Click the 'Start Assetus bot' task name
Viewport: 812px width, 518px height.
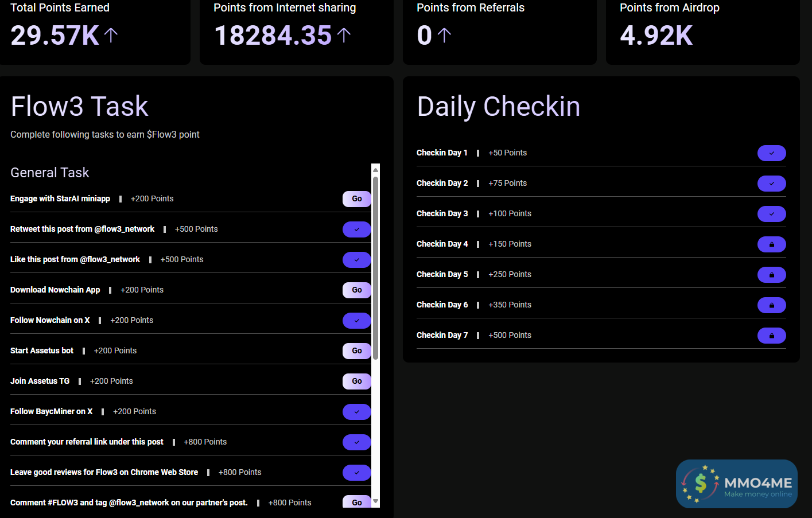click(42, 350)
